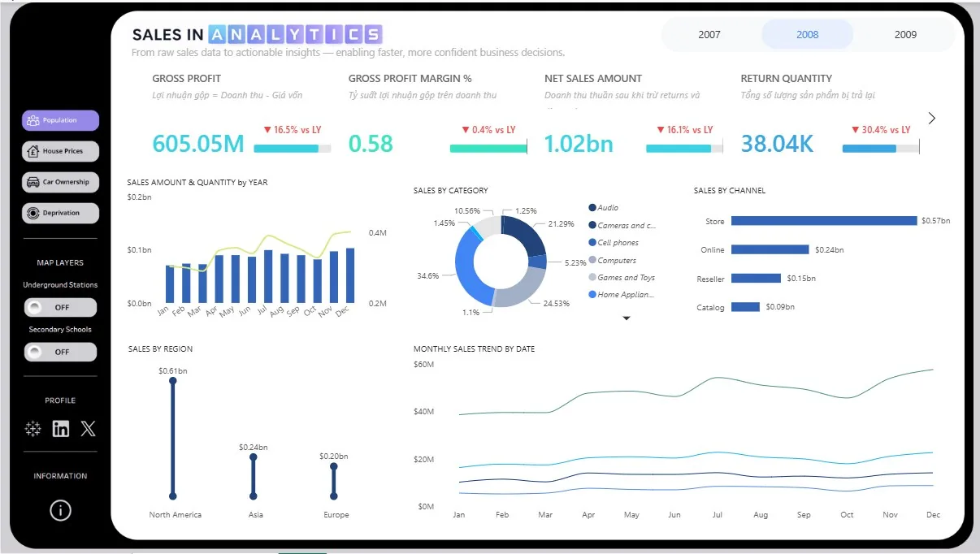The width and height of the screenshot is (980, 554).
Task: Click the MONTHLY SALES TREND BY DATE title
Action: [474, 349]
